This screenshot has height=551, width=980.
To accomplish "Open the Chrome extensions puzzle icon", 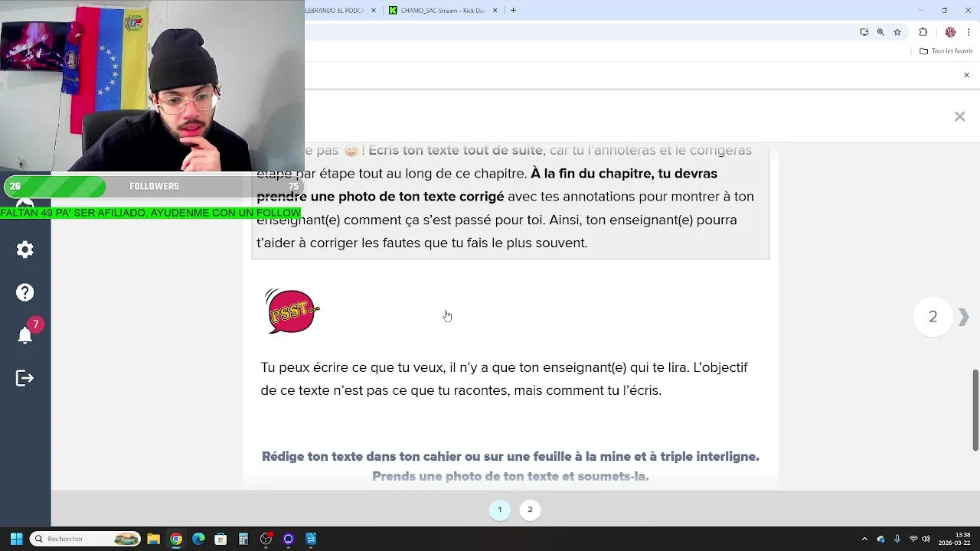I will point(923,32).
